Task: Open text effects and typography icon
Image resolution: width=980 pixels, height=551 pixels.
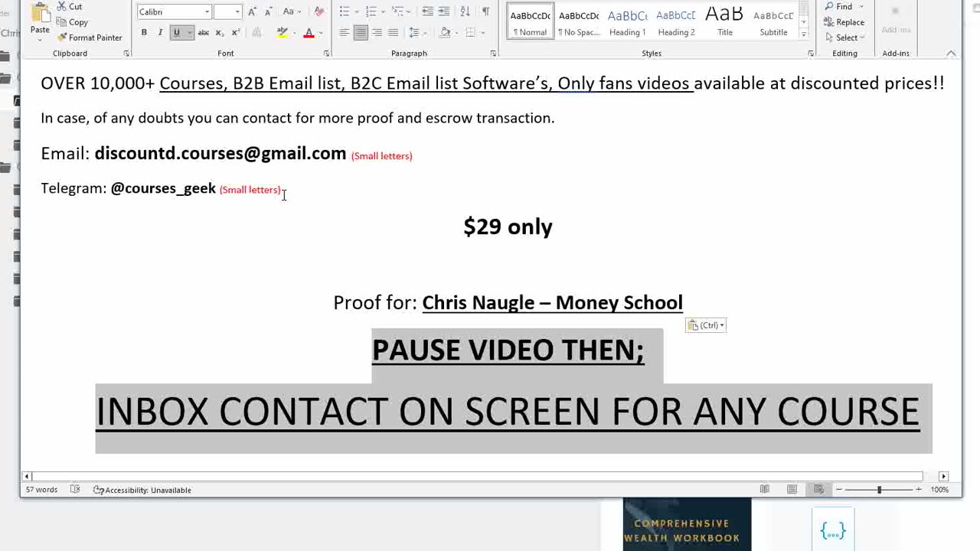Action: click(257, 33)
